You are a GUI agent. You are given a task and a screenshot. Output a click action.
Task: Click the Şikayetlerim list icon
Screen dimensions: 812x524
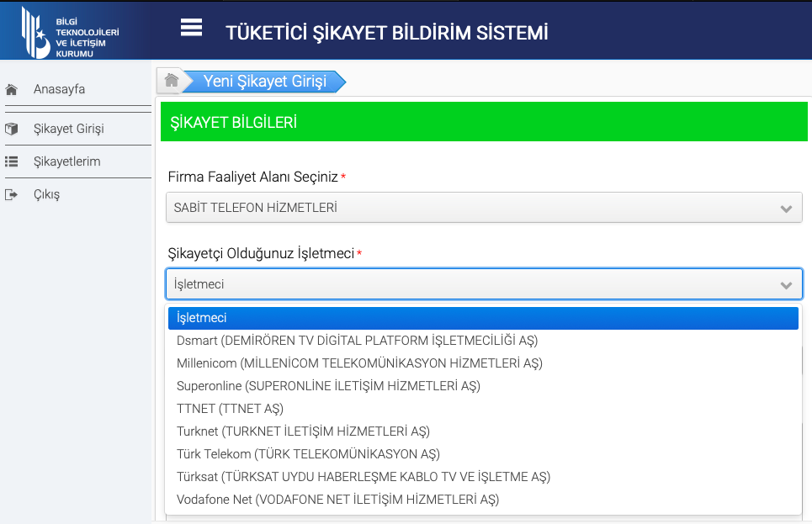coord(12,161)
